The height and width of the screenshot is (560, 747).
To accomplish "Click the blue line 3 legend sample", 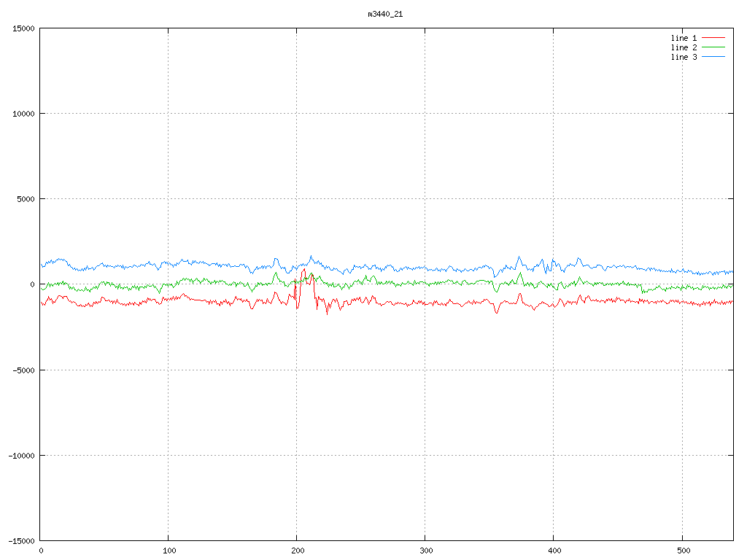I will [713, 57].
